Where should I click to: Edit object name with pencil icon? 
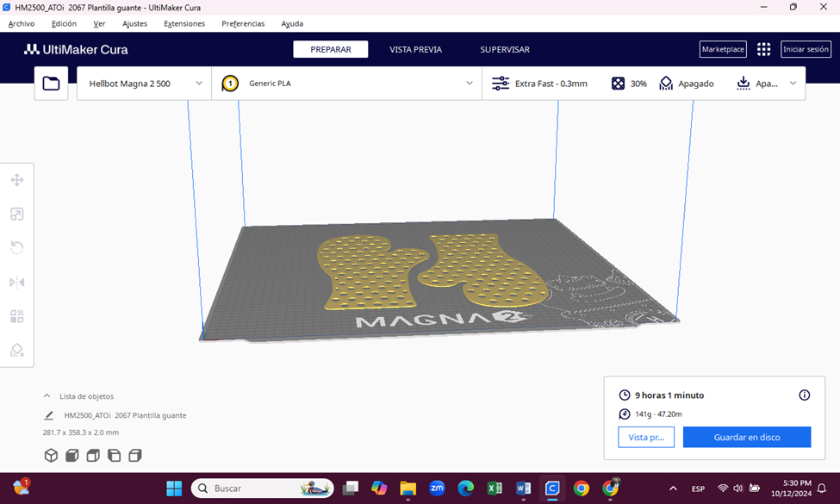point(49,415)
